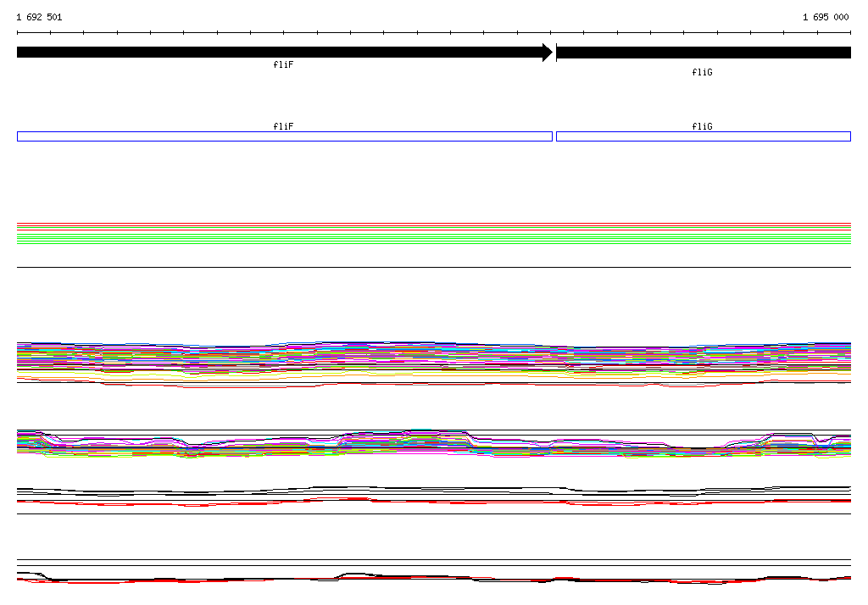This screenshot has height=605, width=868.
Task: Click the black fliF gene arrow
Action: (x=285, y=53)
